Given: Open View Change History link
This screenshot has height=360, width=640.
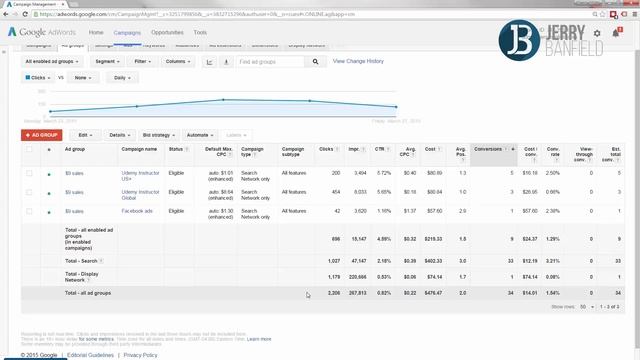Looking at the screenshot, I should (358, 61).
